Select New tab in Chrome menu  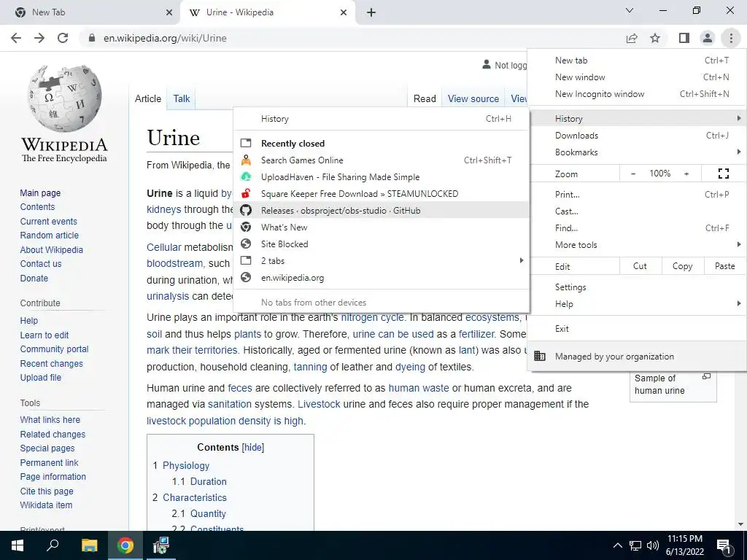(x=638, y=61)
